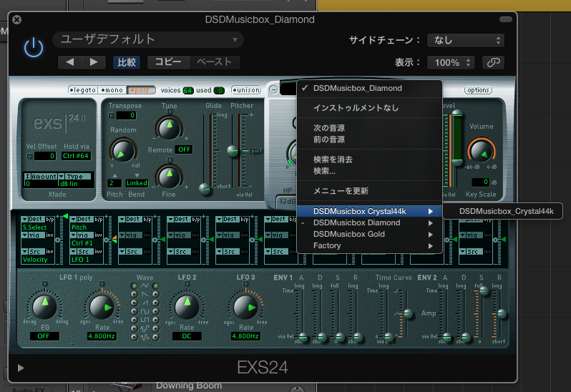
Task: Choose 前の音源 menu item
Action: coord(369,139)
